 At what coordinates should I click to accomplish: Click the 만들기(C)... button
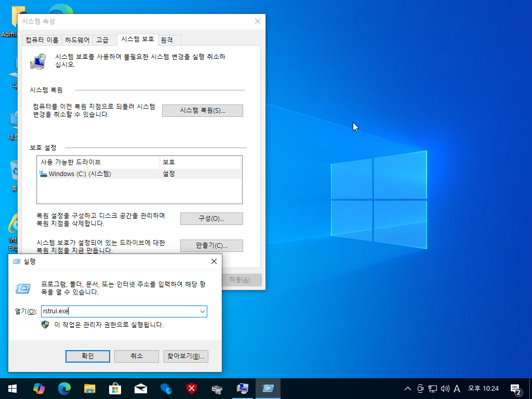tap(211, 246)
